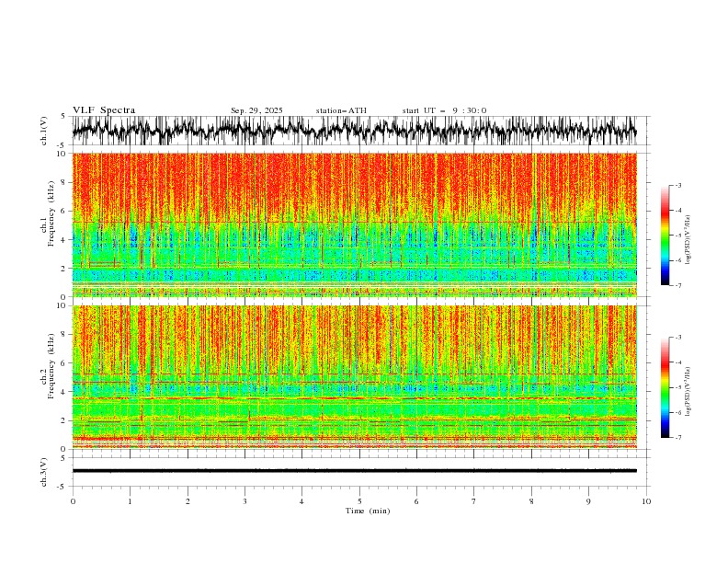Click the ch.2 frequency axis 2 tick label
The width and height of the screenshot is (728, 563).
click(x=64, y=420)
